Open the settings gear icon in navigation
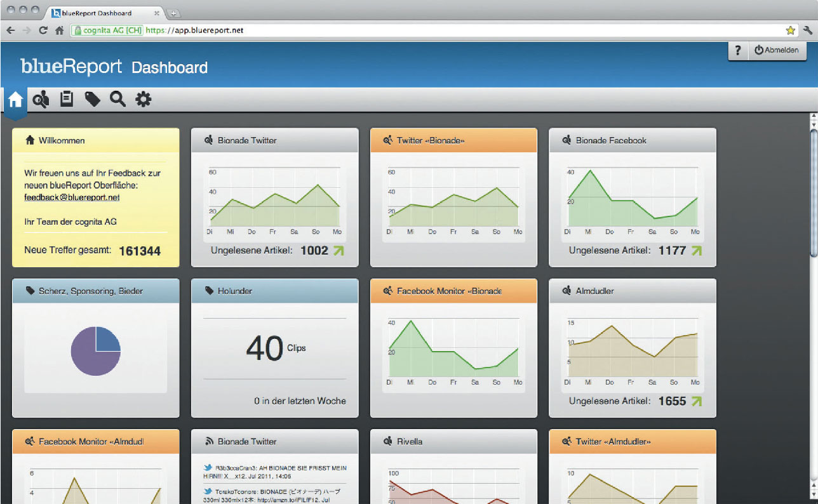 [144, 99]
